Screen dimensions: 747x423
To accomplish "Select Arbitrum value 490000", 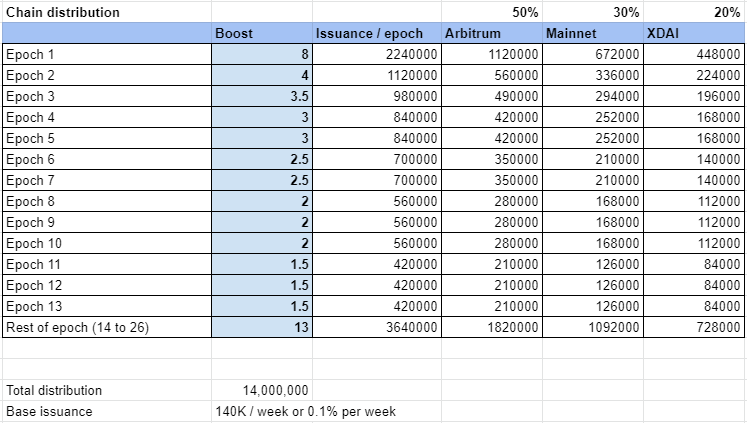I will point(492,96).
